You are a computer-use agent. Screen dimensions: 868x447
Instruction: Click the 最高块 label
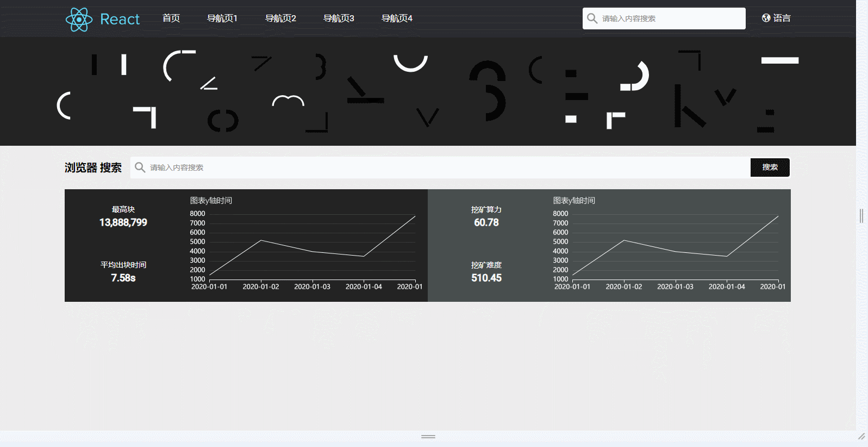[x=123, y=209]
